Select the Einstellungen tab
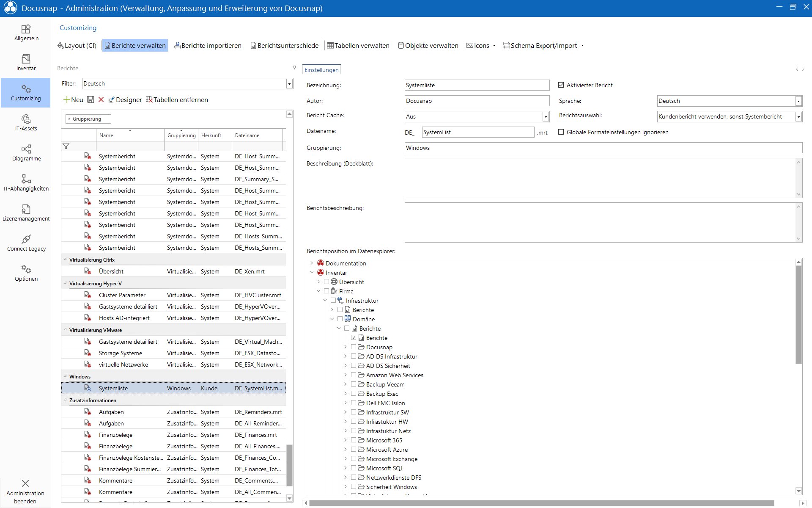Image resolution: width=812 pixels, height=508 pixels. pos(321,70)
